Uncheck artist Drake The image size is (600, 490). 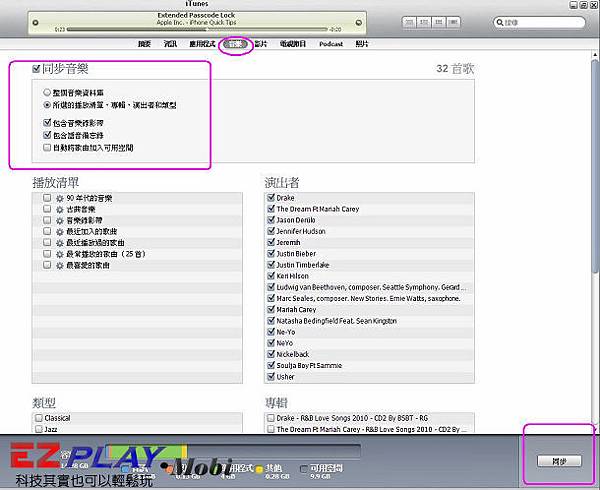pos(271,197)
